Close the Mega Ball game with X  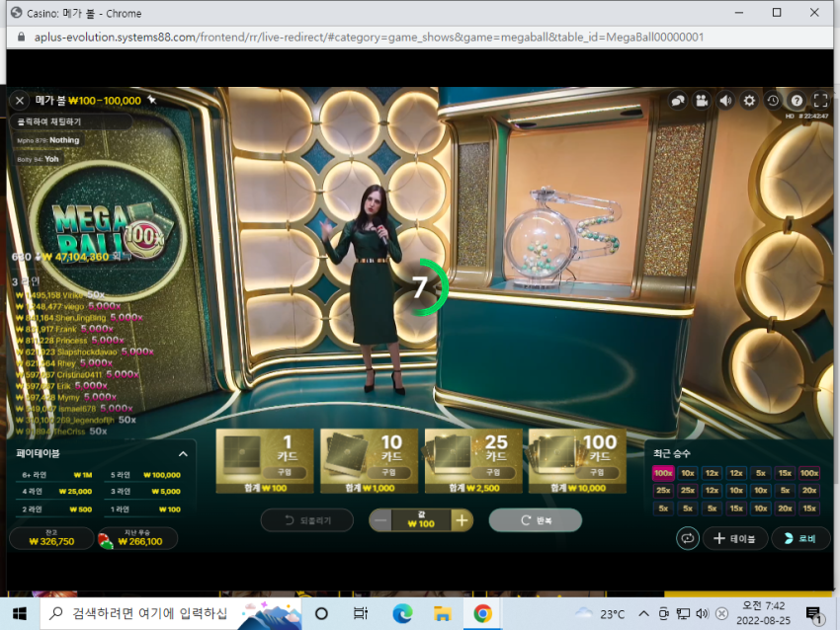tap(20, 100)
